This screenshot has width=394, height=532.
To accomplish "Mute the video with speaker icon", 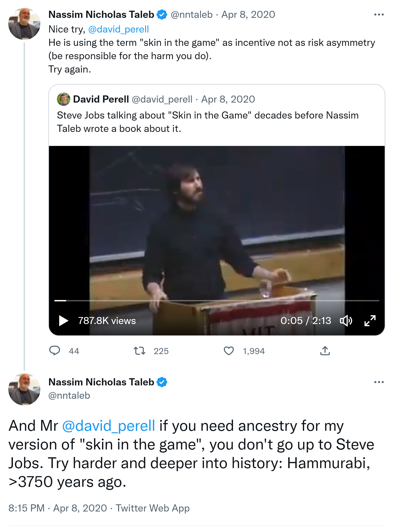I will pyautogui.click(x=346, y=320).
